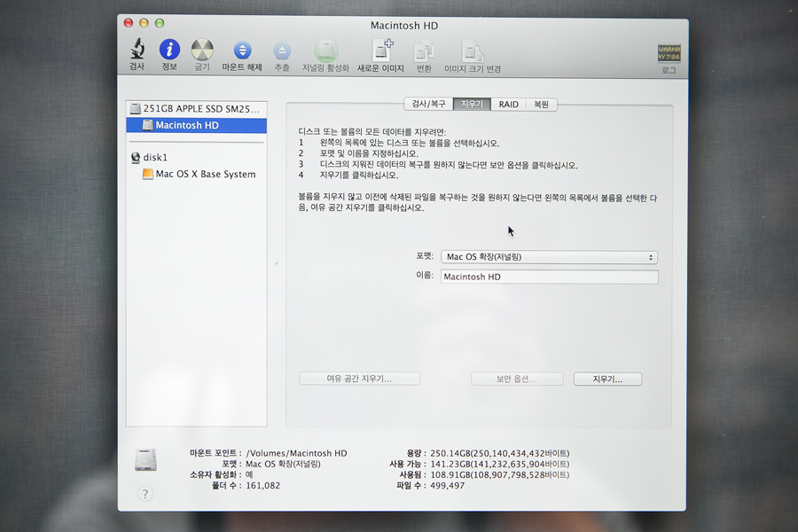Click the 108.91GB used value
The image size is (798, 532).
click(500, 474)
